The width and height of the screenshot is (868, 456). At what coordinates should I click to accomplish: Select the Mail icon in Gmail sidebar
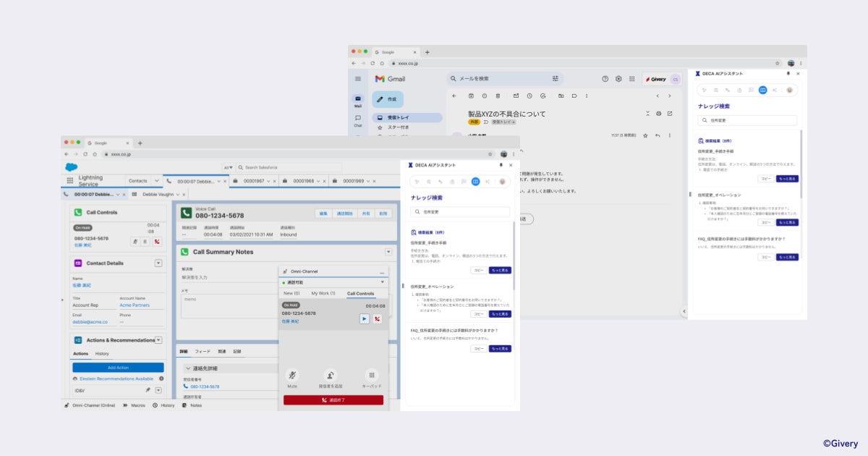pos(358,100)
